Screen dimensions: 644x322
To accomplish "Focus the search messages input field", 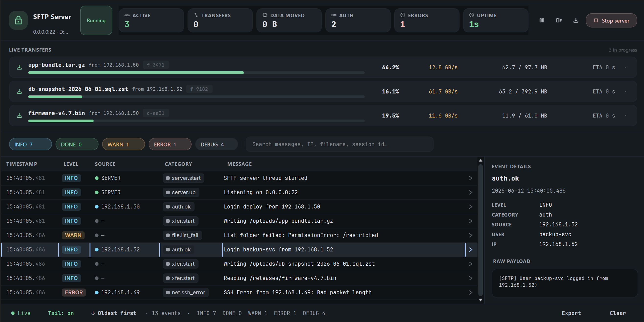I will point(339,144).
